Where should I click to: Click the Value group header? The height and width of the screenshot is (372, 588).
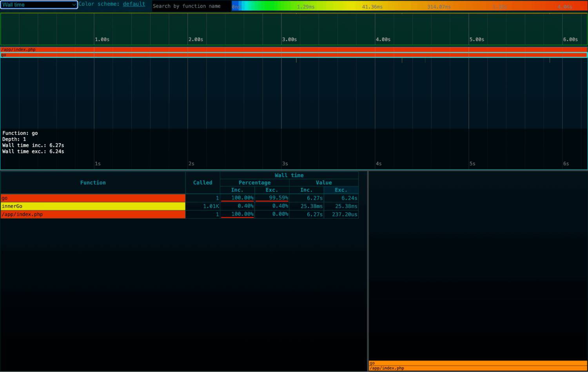[324, 182]
